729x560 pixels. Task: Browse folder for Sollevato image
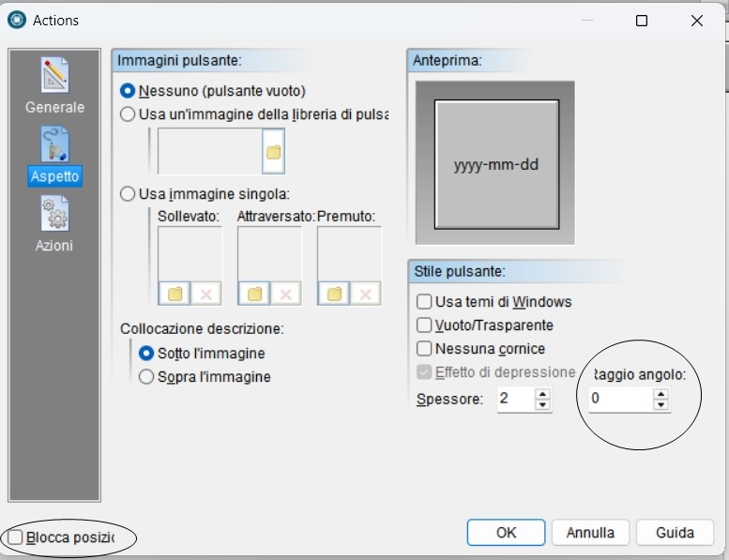(x=175, y=294)
